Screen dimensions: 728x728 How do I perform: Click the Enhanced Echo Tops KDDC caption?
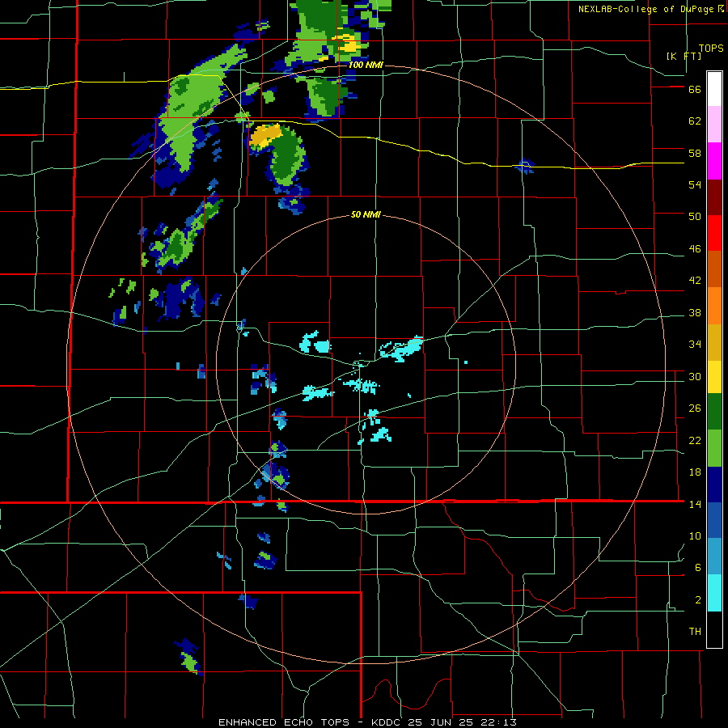[x=367, y=722]
